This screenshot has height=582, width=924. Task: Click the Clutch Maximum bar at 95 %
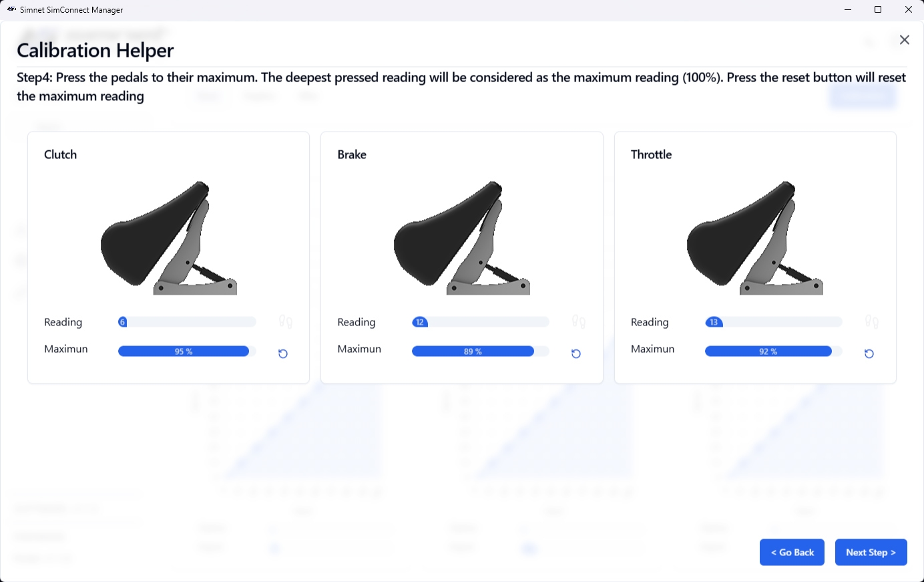[x=184, y=351]
